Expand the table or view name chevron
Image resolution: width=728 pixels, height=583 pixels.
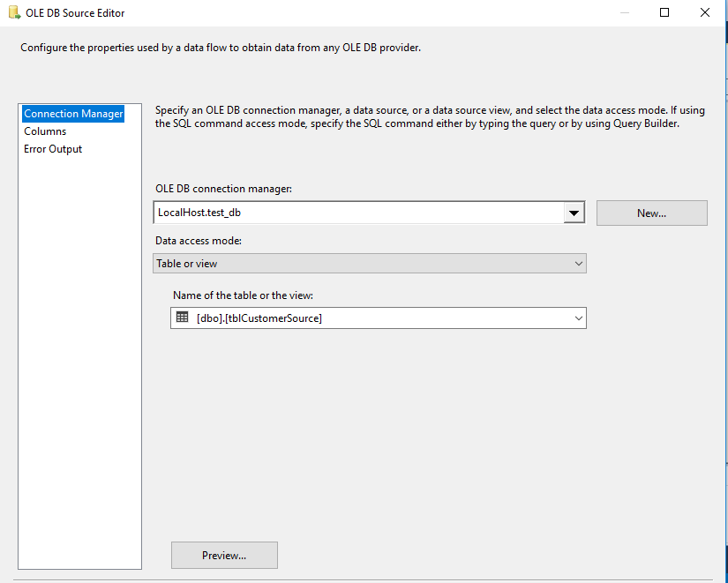click(x=579, y=318)
